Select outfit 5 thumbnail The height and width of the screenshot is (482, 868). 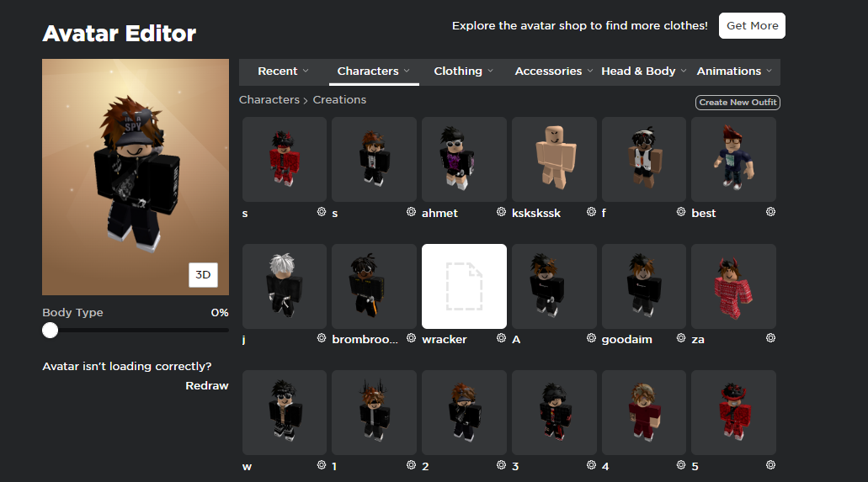[x=733, y=413]
